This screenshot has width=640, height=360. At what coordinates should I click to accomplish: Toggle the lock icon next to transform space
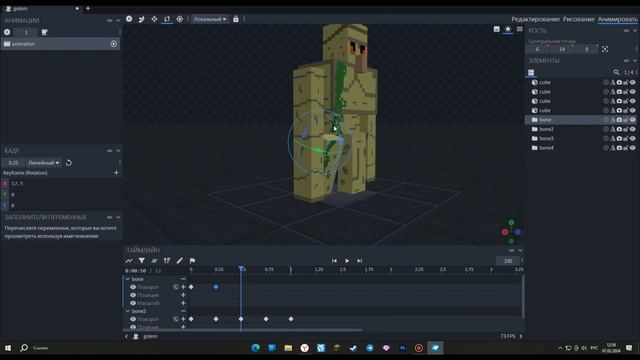tap(236, 19)
